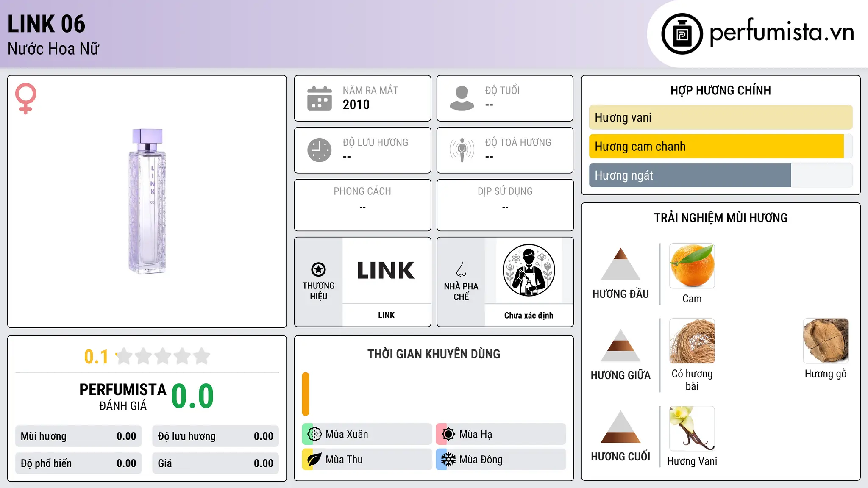Viewport: 868px width, 488px height.
Task: Click the Mùa Xuân season chip
Action: click(x=367, y=434)
